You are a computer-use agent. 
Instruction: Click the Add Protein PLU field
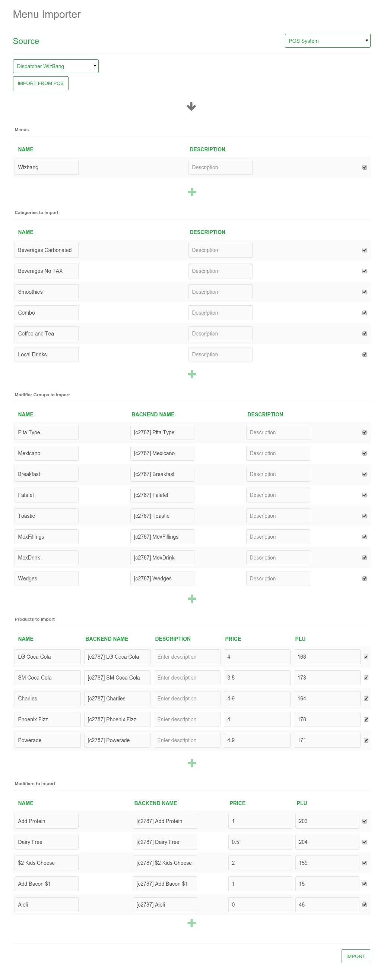point(327,821)
